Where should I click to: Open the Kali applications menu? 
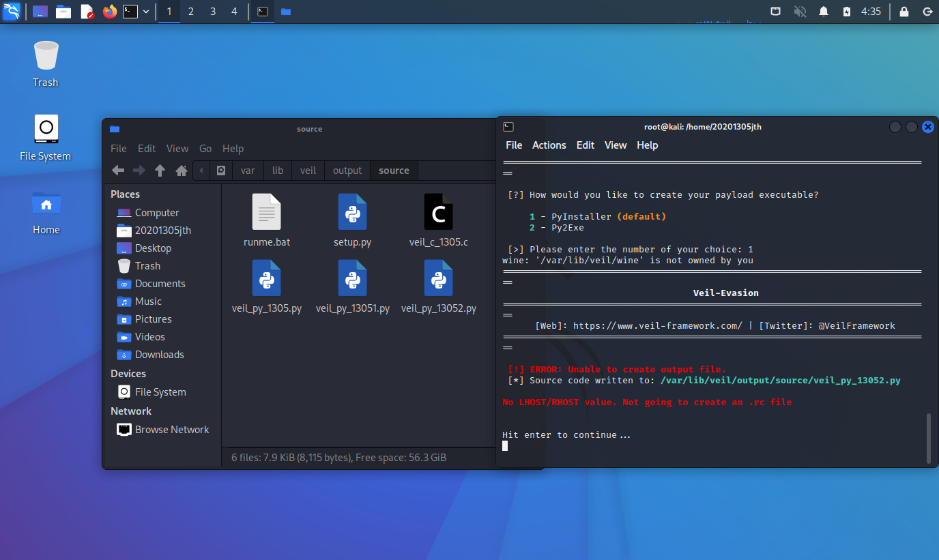tap(12, 12)
